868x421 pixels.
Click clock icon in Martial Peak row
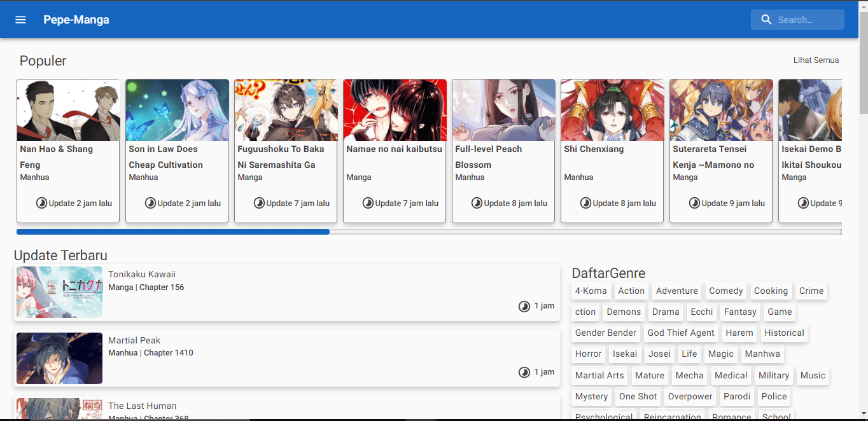[524, 372]
